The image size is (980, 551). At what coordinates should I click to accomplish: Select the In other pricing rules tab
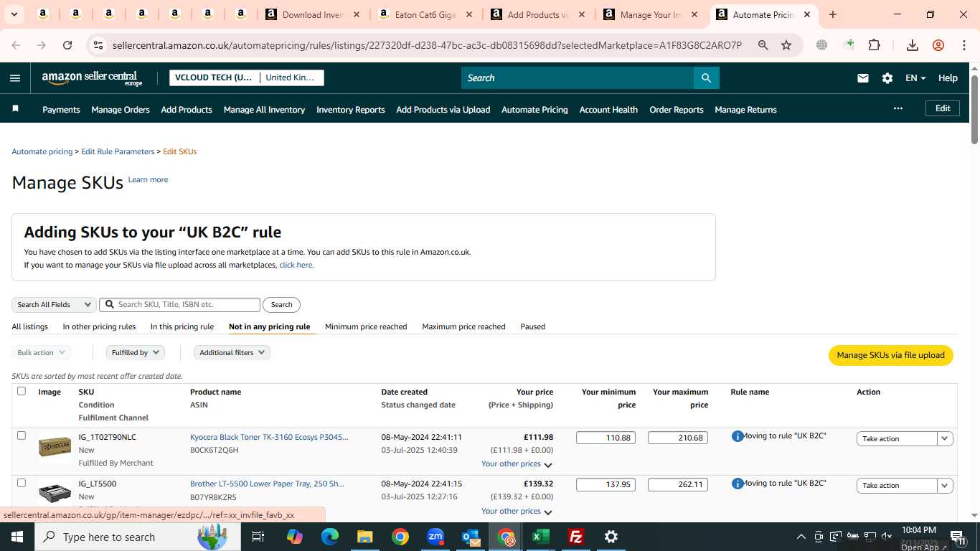click(99, 326)
